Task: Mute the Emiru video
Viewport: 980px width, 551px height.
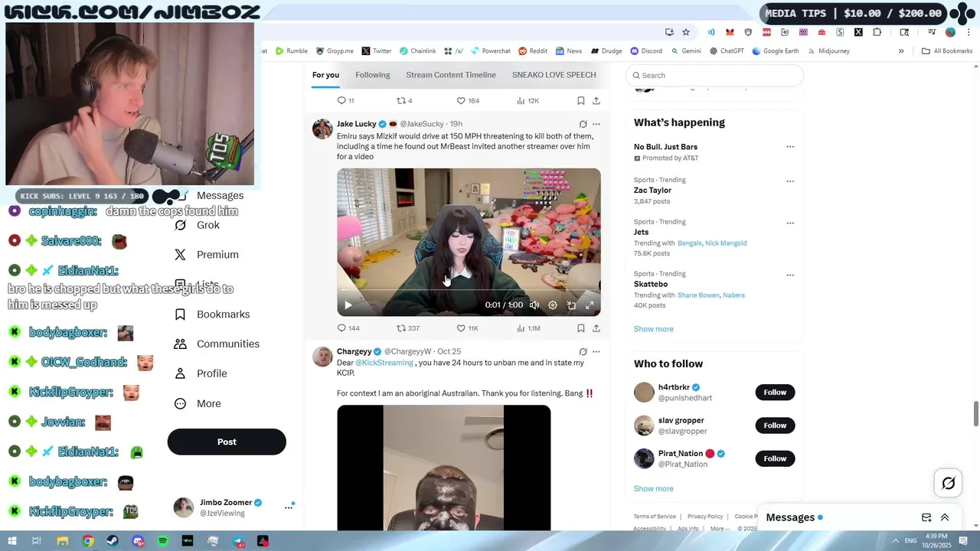Action: pos(534,305)
